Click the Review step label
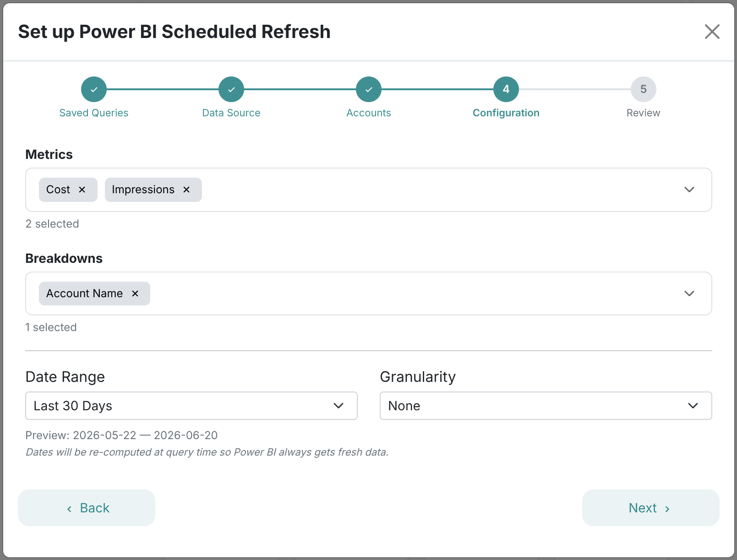 point(644,113)
